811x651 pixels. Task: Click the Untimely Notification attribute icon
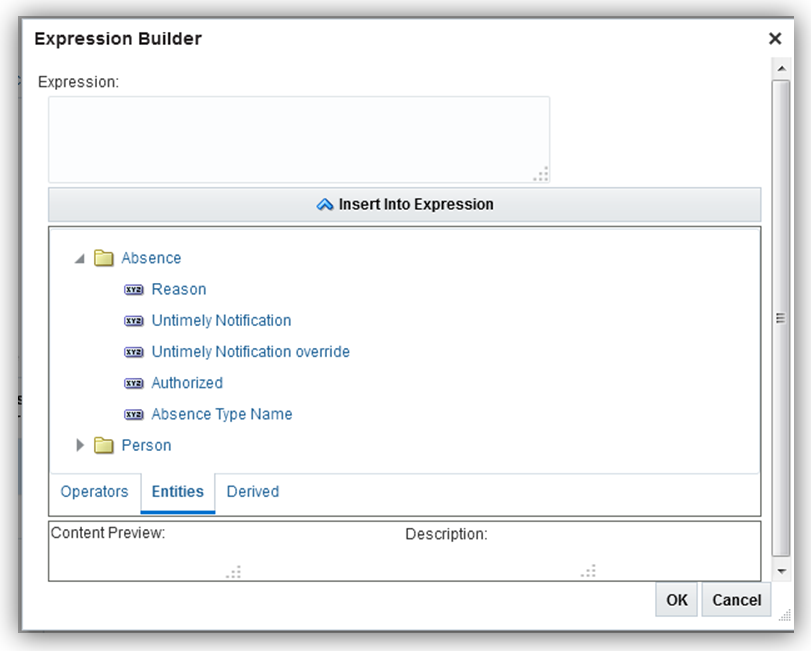pos(134,321)
